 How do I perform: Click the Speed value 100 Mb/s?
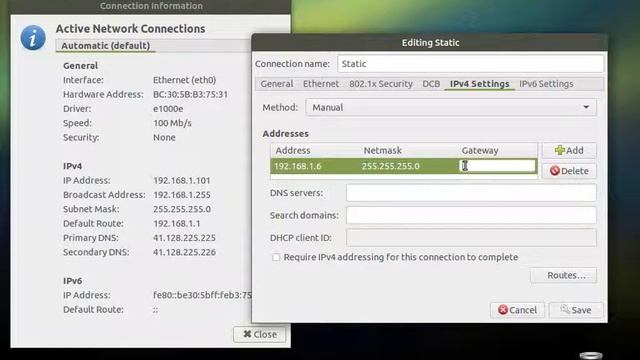[172, 123]
